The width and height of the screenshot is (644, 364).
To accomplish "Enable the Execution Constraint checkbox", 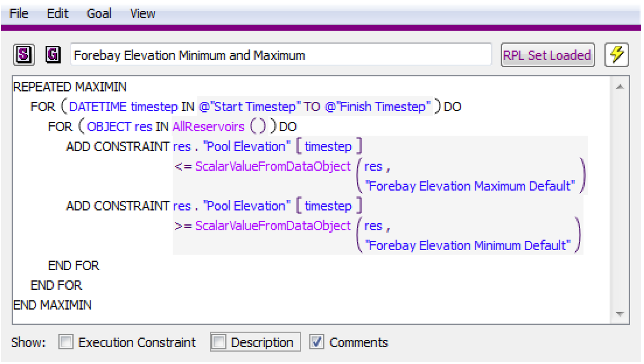I will click(x=66, y=342).
